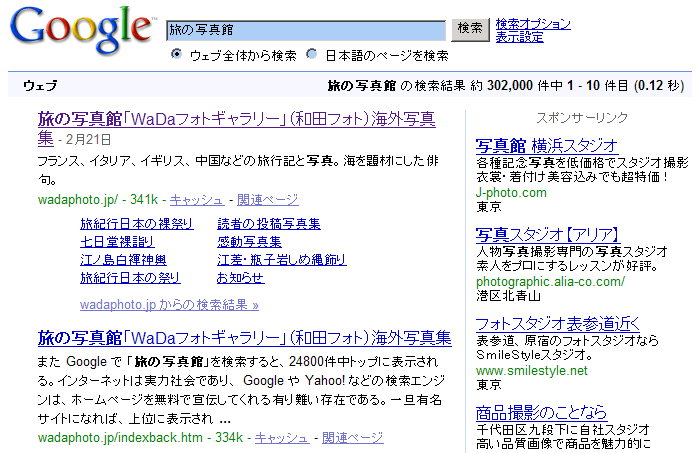Open the 旅紀行日本の祭り sitelink

point(130,278)
